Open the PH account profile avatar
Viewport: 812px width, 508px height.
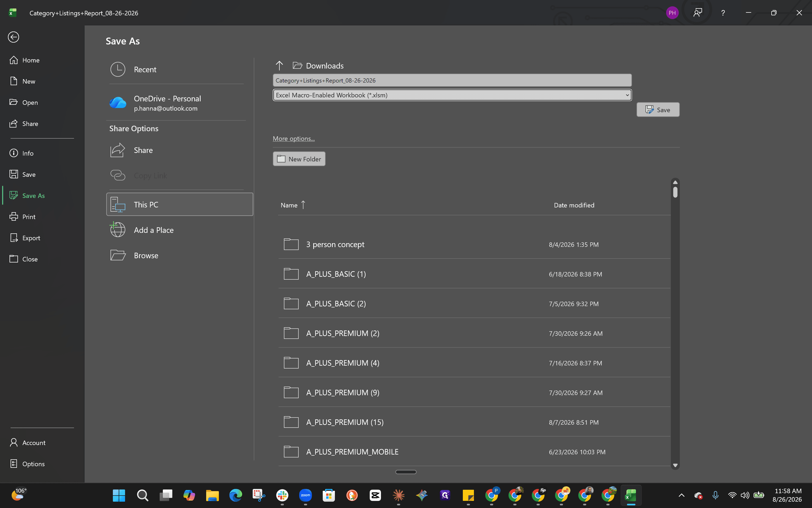pos(672,13)
